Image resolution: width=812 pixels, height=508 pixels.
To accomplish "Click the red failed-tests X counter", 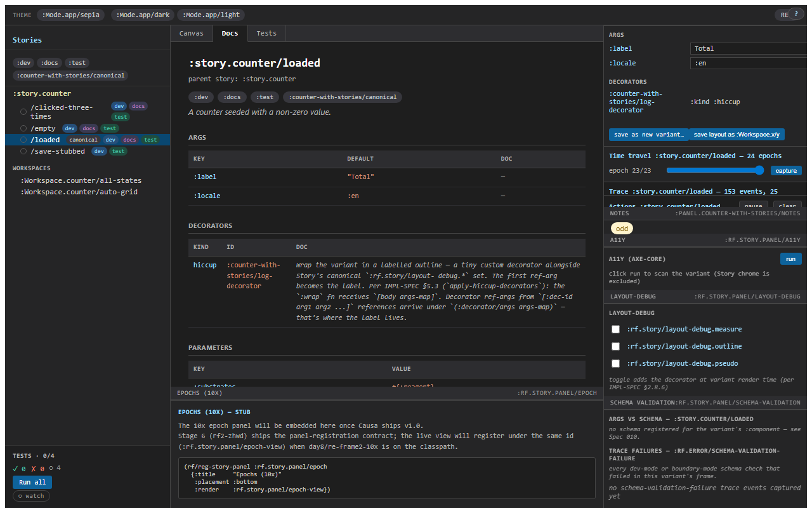I will click(37, 469).
